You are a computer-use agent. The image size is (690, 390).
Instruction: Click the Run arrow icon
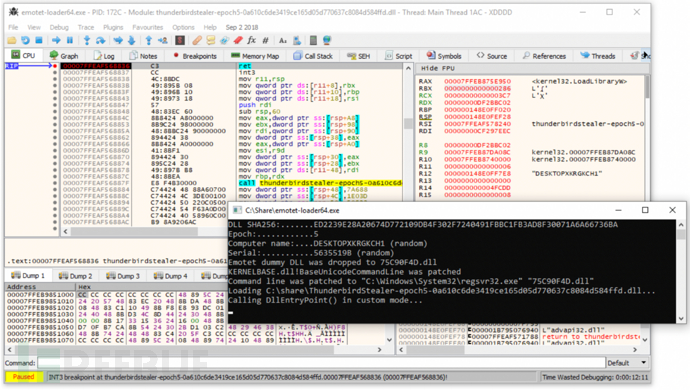(56, 40)
